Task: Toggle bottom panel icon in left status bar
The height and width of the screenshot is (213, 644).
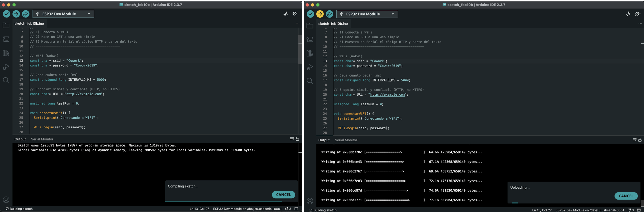Action: [296, 209]
